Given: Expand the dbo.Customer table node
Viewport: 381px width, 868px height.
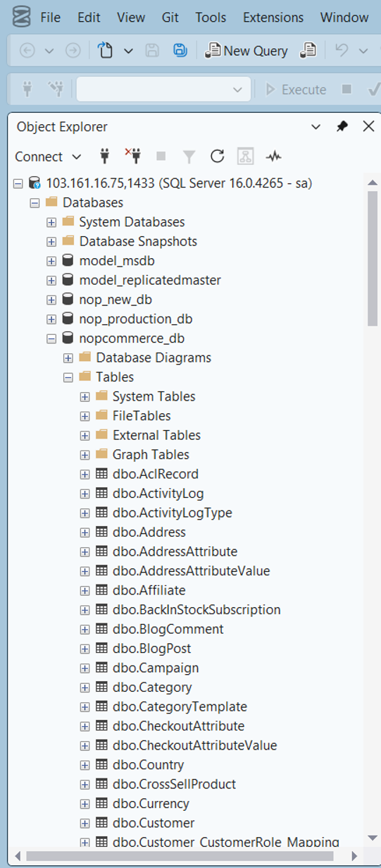Looking at the screenshot, I should pyautogui.click(x=85, y=823).
